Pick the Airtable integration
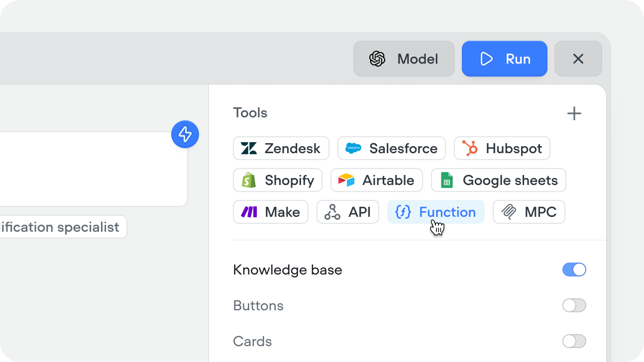Screen dimensions: 644x362 pyautogui.click(x=376, y=180)
